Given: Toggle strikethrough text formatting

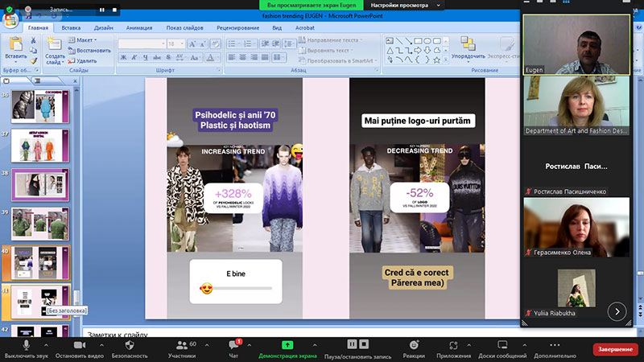Looking at the screenshot, I should click(x=157, y=57).
